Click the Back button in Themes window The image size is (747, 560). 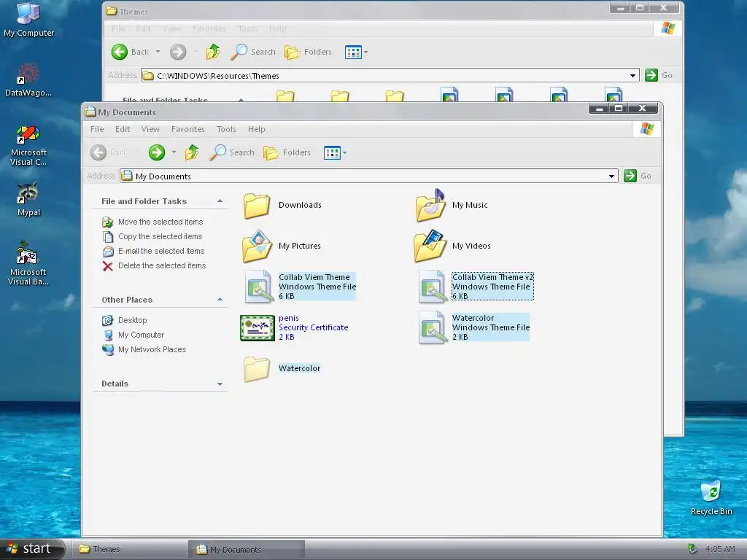tap(130, 52)
